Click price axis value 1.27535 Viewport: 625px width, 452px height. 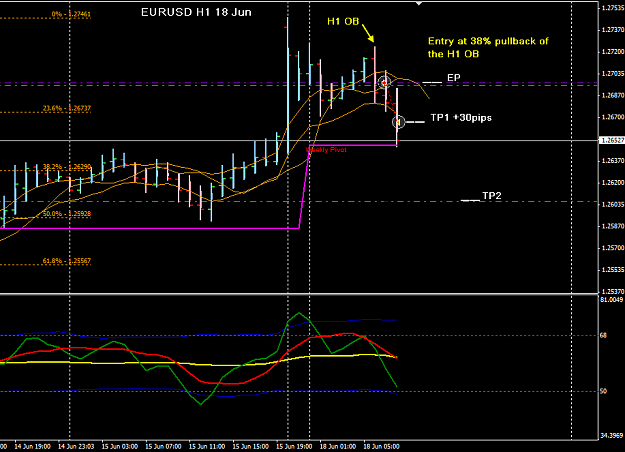click(612, 8)
